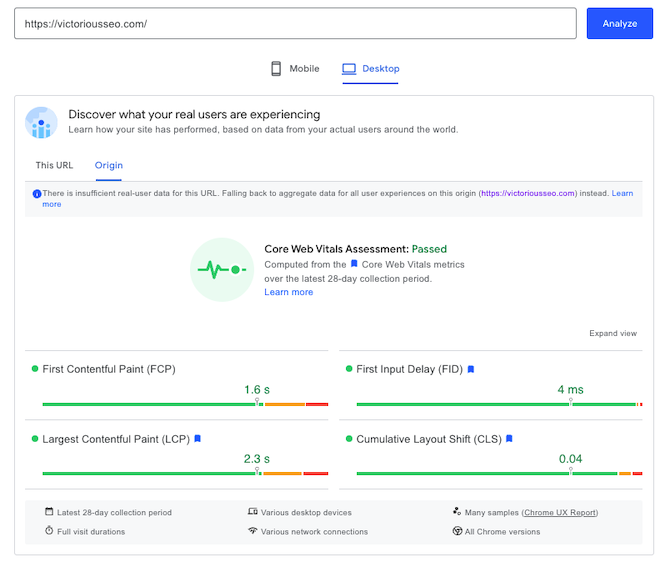Click the Core Web Vitals pulse icon
670x562 pixels.
222,270
